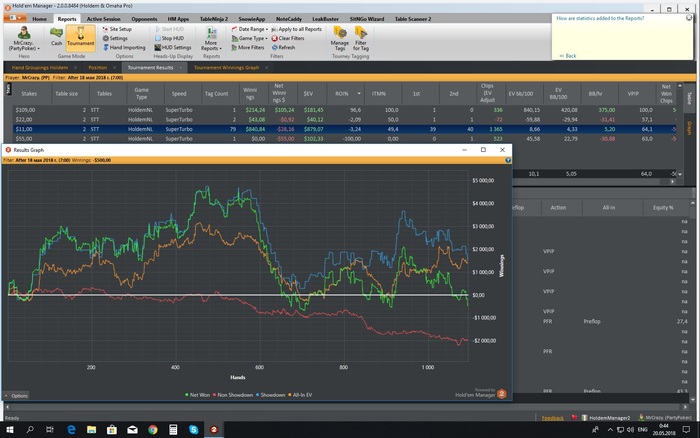Click the $EV column header
Screen dimensions: 700x438
tap(308, 94)
